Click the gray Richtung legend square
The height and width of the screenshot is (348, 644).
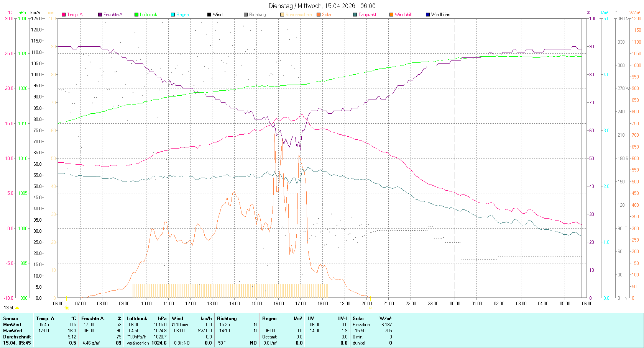point(246,15)
